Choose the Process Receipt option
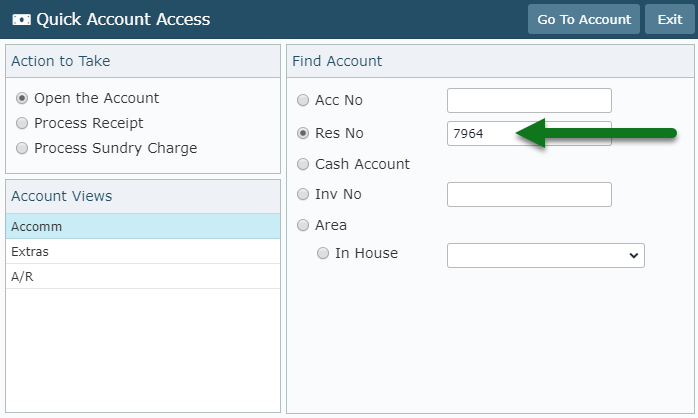The width and height of the screenshot is (698, 418). (x=22, y=123)
